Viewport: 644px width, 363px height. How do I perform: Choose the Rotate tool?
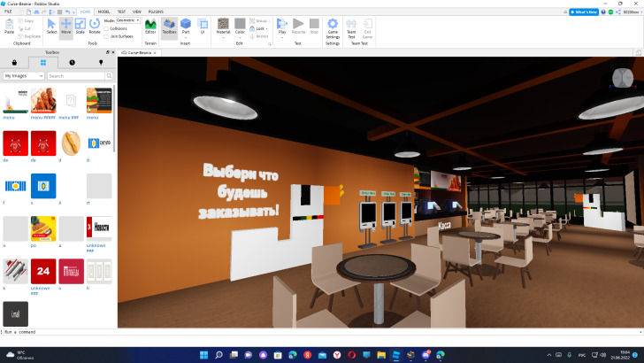(95, 26)
